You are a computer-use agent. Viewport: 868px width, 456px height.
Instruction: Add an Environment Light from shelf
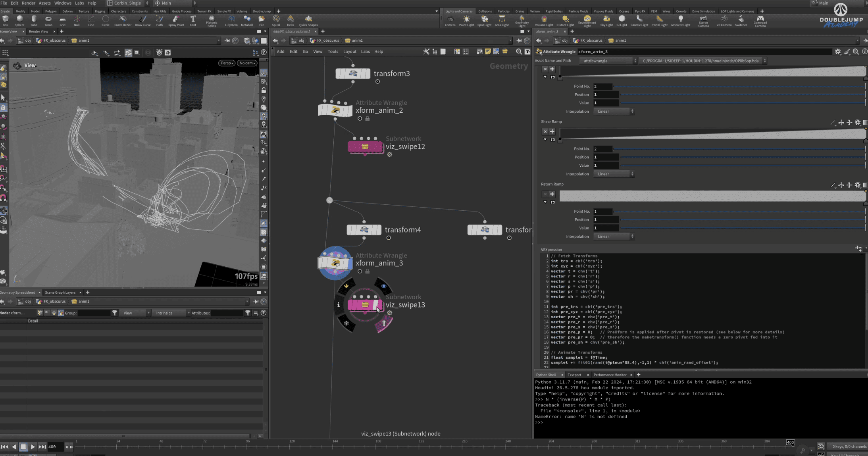587,21
